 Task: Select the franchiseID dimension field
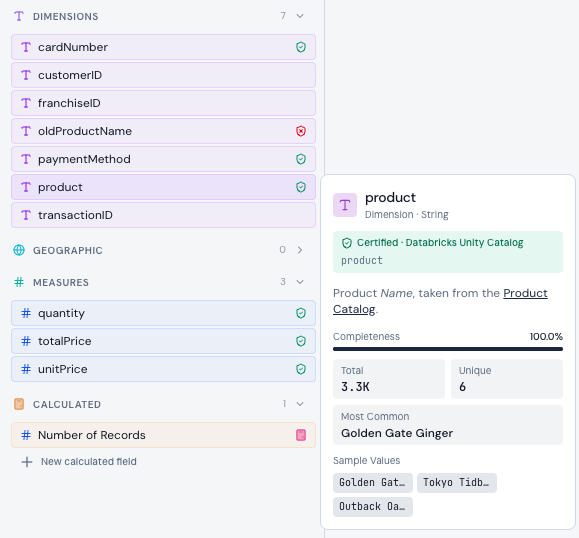click(x=163, y=103)
